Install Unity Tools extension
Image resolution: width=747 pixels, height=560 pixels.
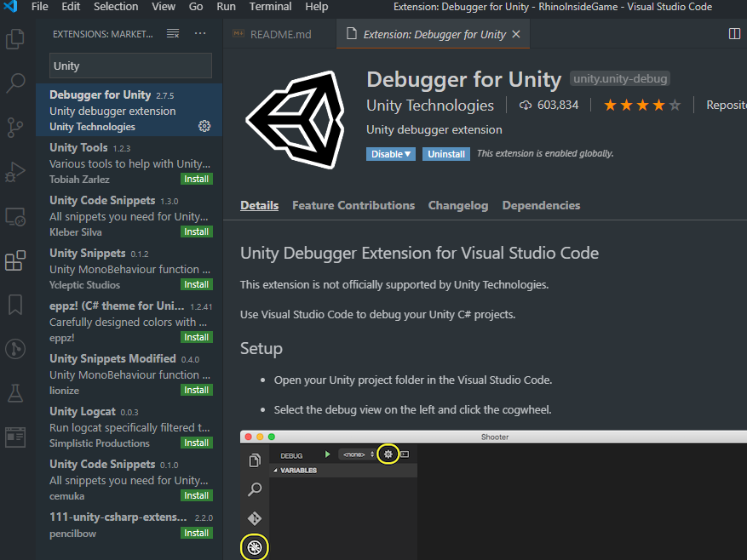(x=196, y=179)
